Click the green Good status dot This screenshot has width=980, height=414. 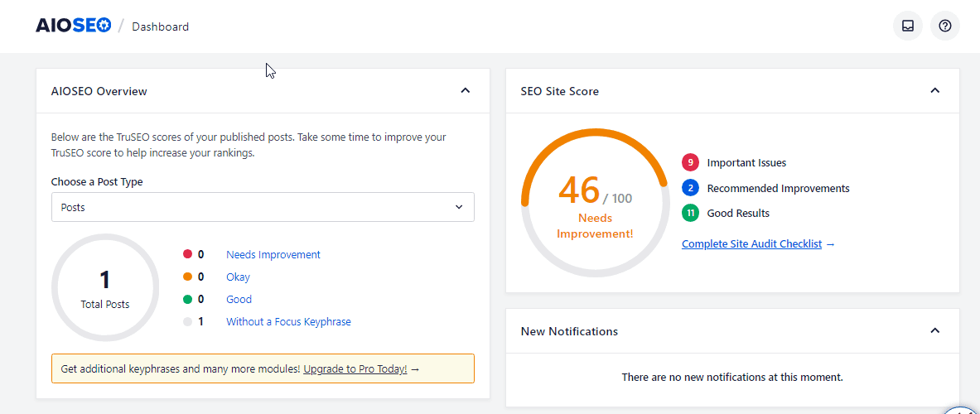tap(187, 299)
